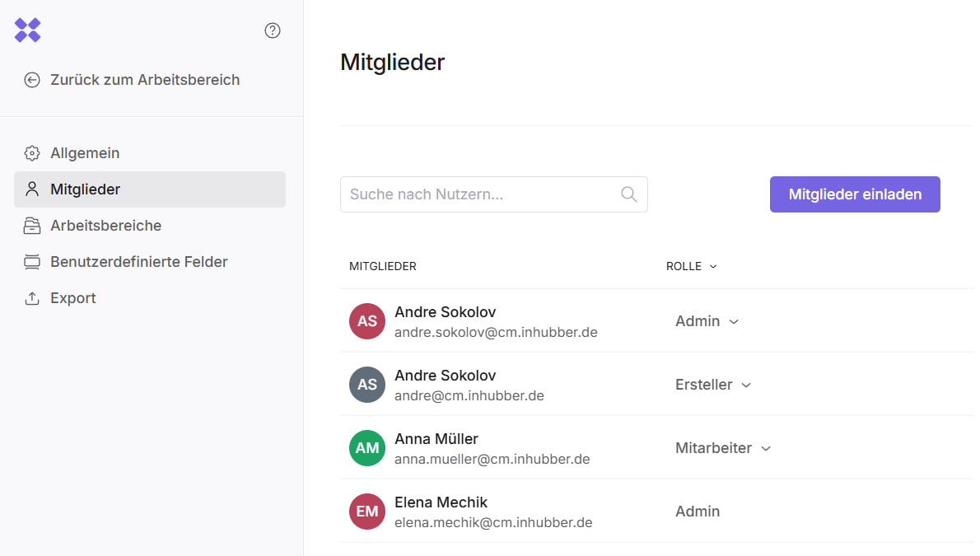This screenshot has height=556, width=980.
Task: Open the Admin role dropdown for andre.sokolov
Action: [707, 321]
